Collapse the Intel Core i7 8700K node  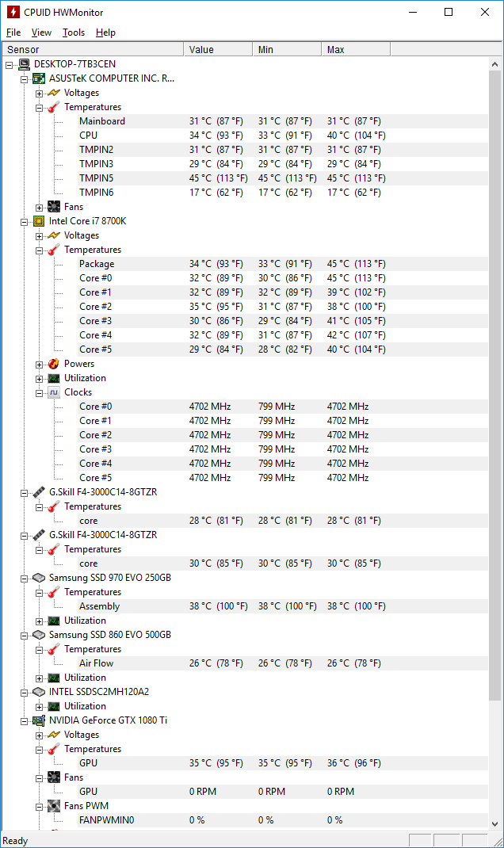25,222
